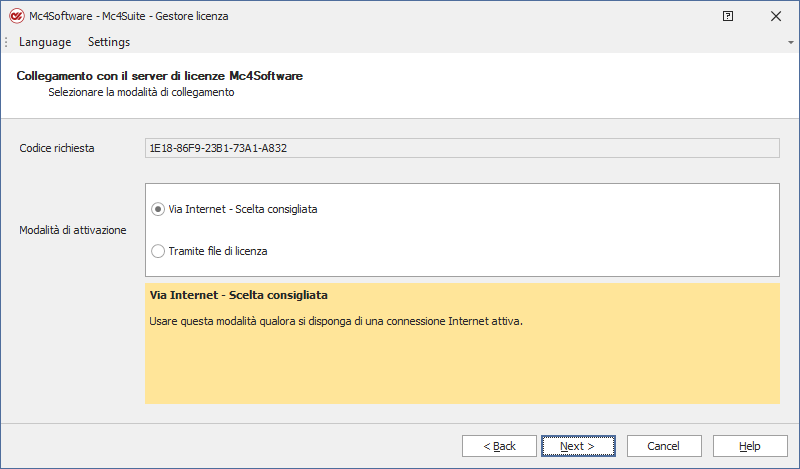Click the Mc4Software app icon in title bar
This screenshot has height=469, width=800.
[16, 16]
